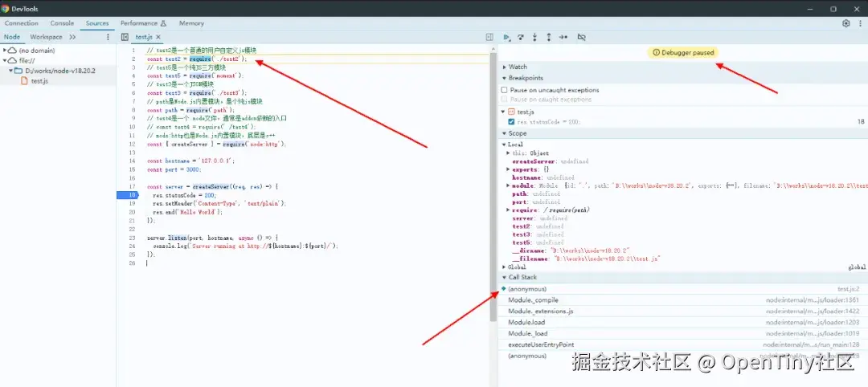Select the current frame arrow beside (anonymous)
This screenshot has height=387, width=868.
point(504,289)
